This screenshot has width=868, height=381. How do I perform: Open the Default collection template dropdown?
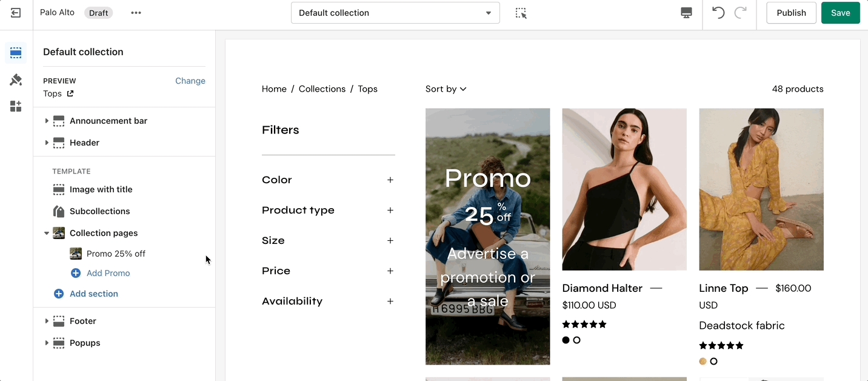pyautogui.click(x=395, y=13)
